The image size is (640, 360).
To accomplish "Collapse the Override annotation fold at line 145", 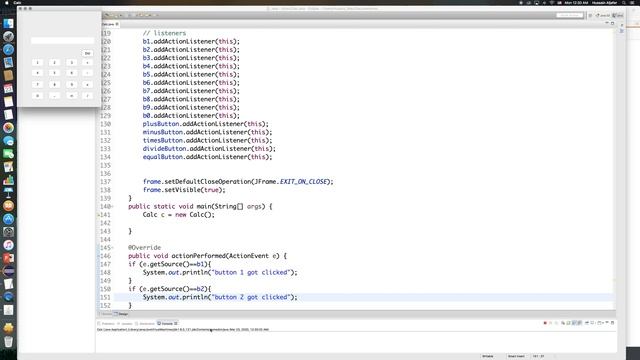I will point(113,248).
